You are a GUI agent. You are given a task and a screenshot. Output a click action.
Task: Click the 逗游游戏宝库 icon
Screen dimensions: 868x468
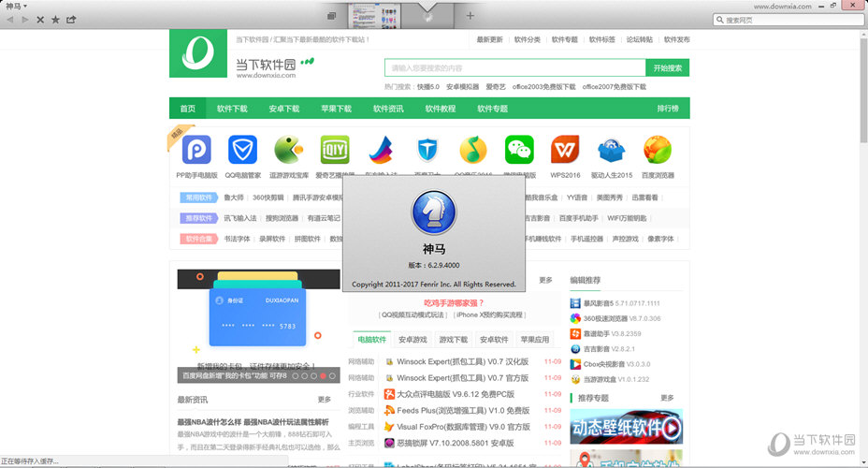289,150
